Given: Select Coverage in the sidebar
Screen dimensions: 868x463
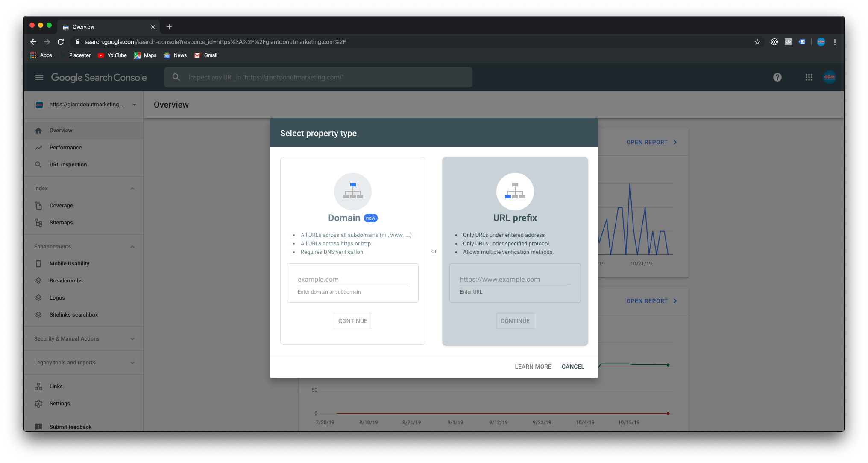Looking at the screenshot, I should pos(61,206).
